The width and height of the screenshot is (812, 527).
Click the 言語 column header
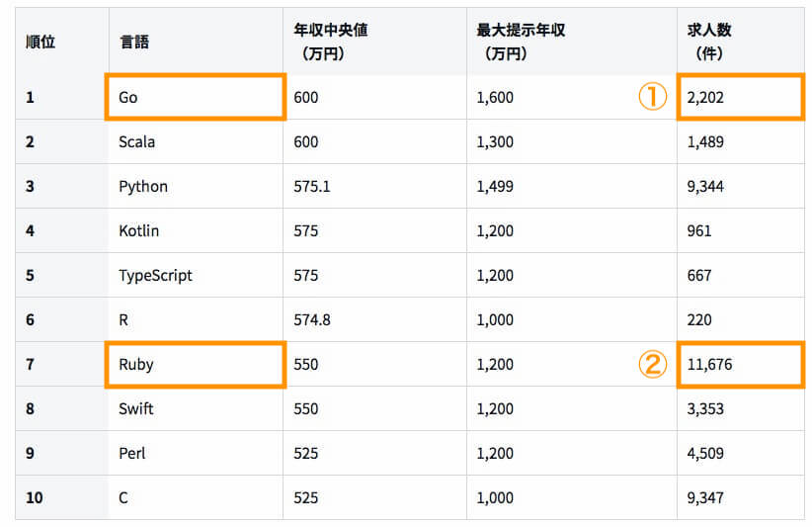pos(196,42)
